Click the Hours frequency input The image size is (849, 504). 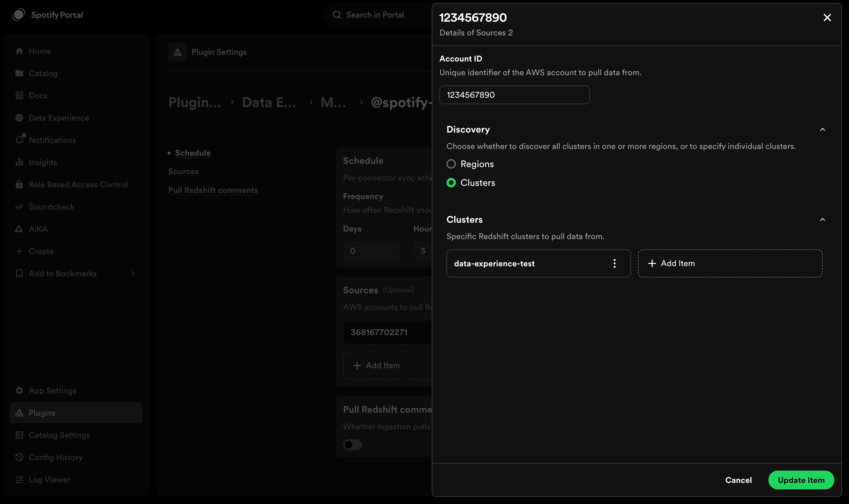click(422, 251)
